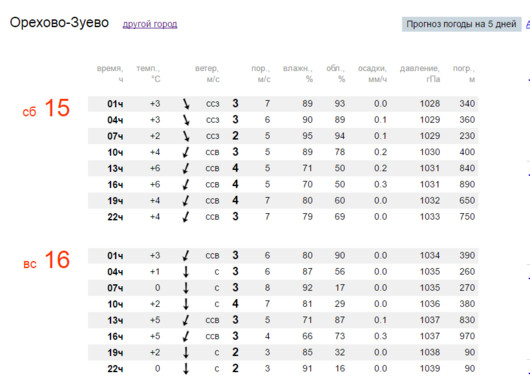Select 'Прогноз погоды на 5 дней' tab
The width and height of the screenshot is (530, 387).
click(x=461, y=24)
